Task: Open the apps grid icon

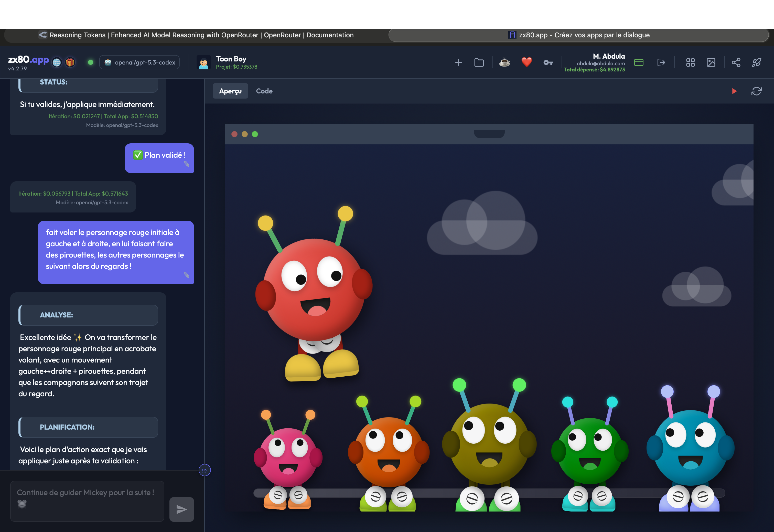Action: click(x=690, y=62)
